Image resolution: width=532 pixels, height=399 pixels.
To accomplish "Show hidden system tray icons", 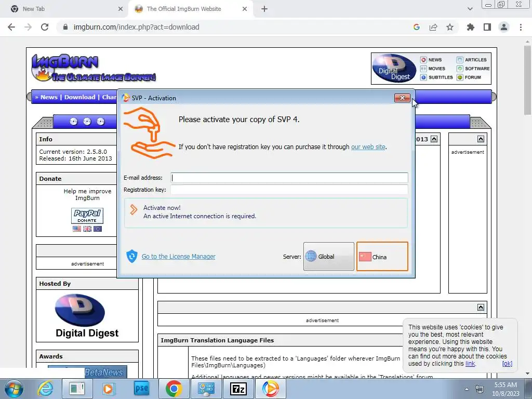I will pos(467,389).
